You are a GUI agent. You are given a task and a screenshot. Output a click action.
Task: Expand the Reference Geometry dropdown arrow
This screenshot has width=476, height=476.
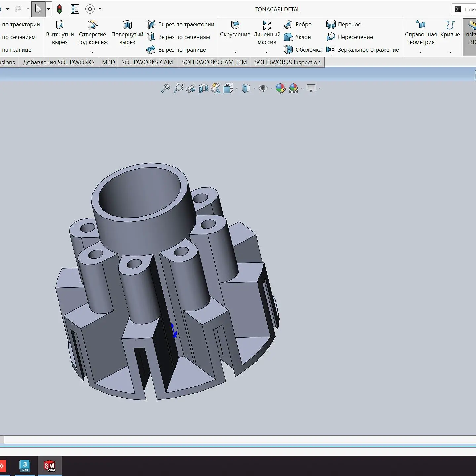(421, 52)
